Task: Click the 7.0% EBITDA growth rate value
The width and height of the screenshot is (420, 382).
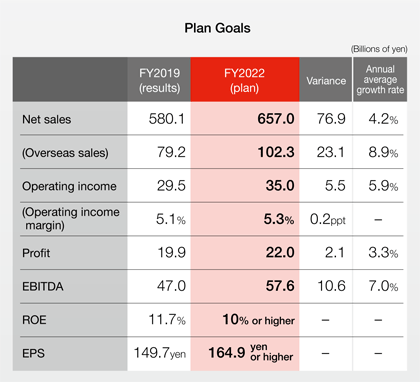Action: point(383,286)
